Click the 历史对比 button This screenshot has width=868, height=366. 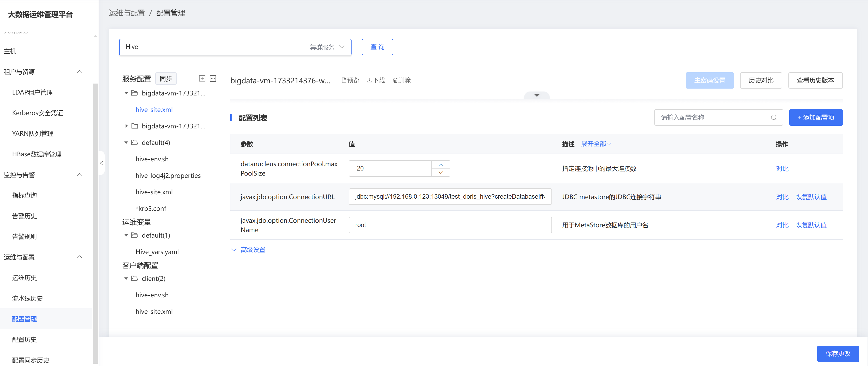click(x=761, y=80)
